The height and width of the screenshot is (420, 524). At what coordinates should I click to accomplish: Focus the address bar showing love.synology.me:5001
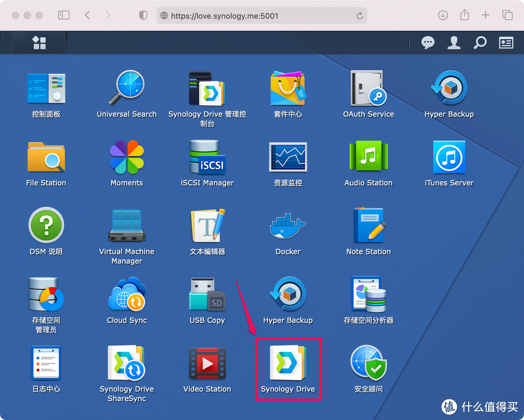262,16
